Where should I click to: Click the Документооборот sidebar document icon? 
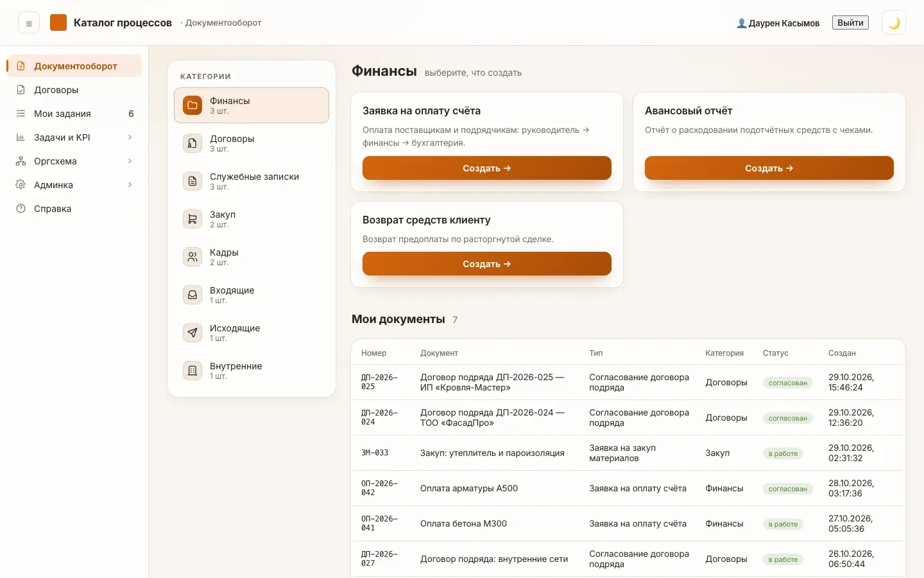pyautogui.click(x=21, y=66)
